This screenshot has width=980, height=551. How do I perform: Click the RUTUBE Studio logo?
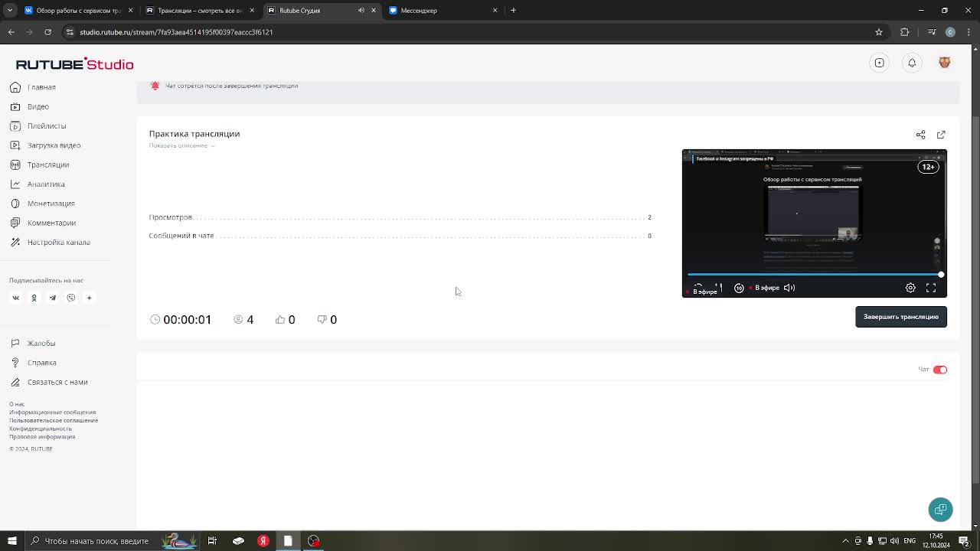pos(74,64)
